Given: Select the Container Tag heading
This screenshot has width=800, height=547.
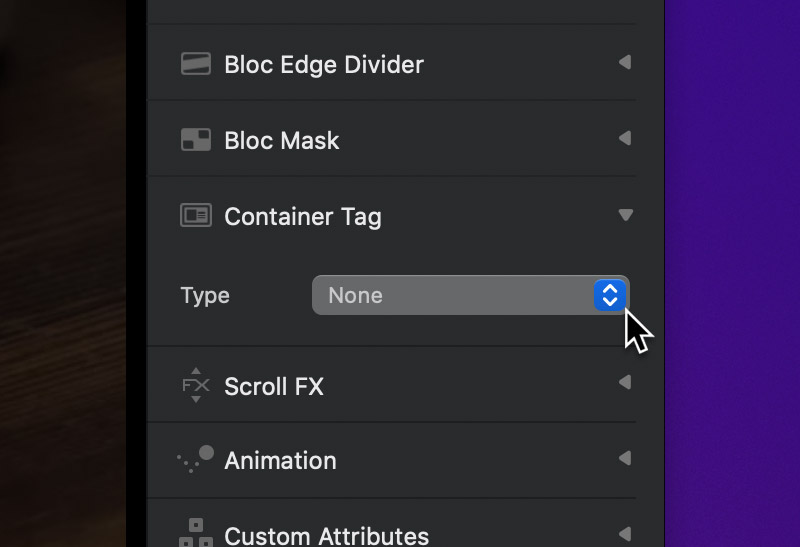Looking at the screenshot, I should (x=303, y=217).
